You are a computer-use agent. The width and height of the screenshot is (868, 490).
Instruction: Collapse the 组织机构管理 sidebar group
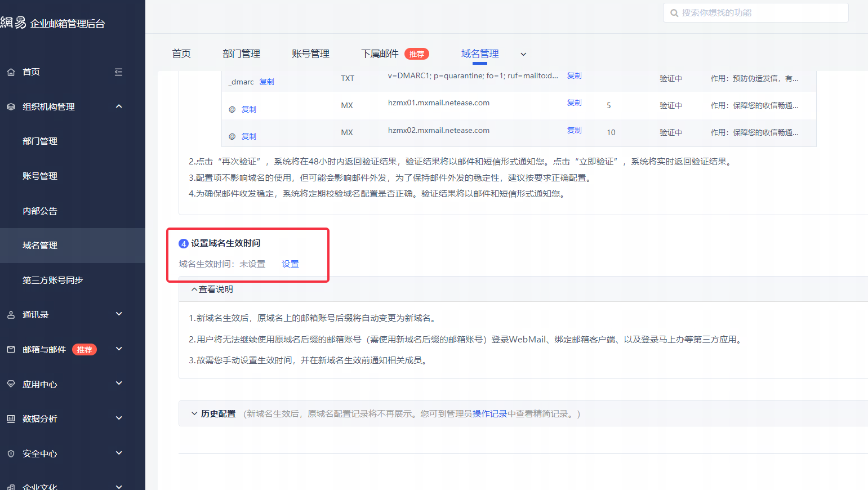(x=119, y=106)
